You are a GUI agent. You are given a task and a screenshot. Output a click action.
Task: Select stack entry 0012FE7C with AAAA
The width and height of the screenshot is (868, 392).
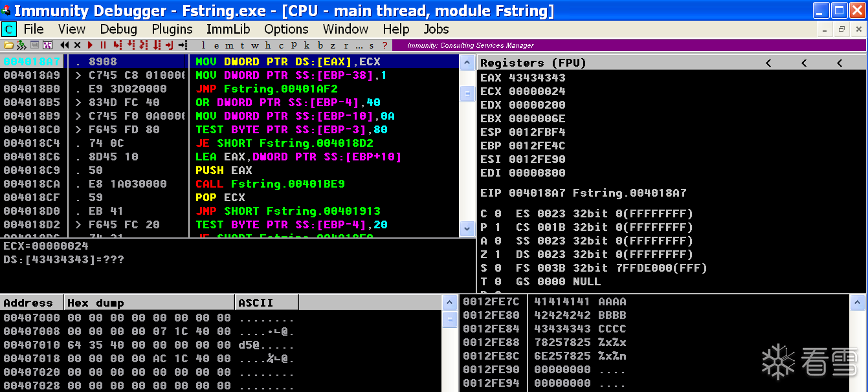coord(544,302)
